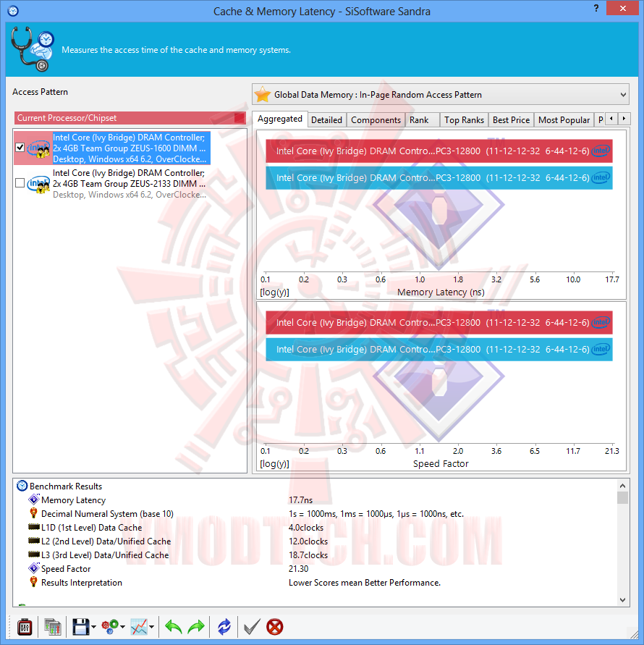This screenshot has width=644, height=645.
Task: Click the Speed Factor diamond icon
Action: pos(34,568)
